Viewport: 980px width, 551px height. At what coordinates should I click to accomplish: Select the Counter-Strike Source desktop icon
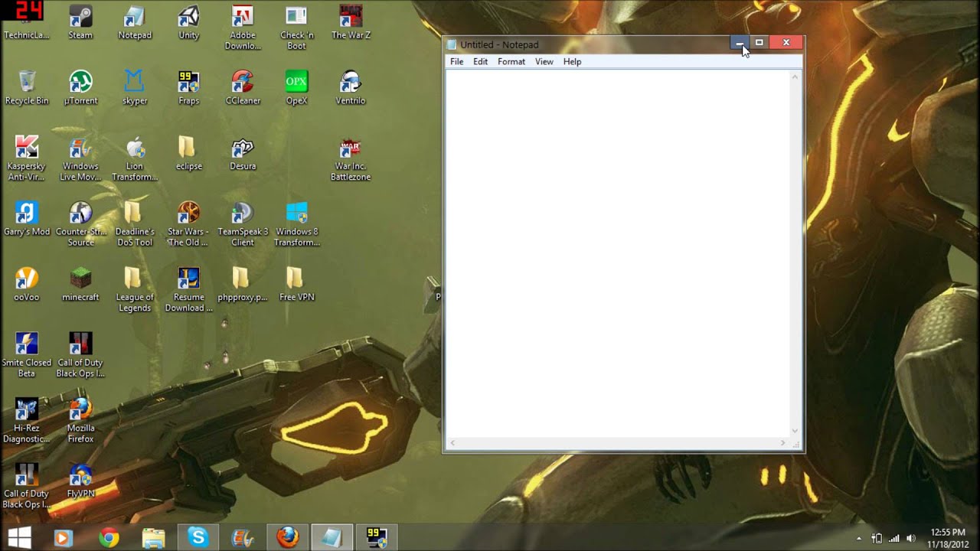[80, 224]
